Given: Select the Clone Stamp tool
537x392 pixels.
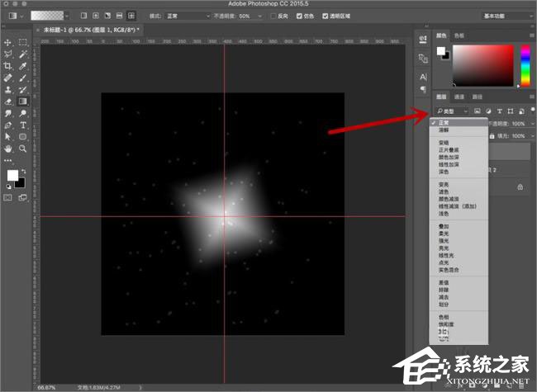Looking at the screenshot, I should click(7, 90).
